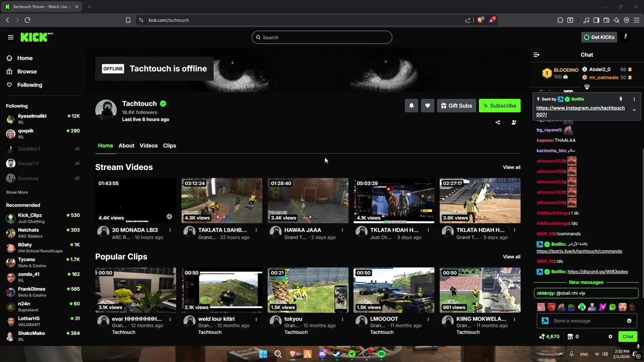This screenshot has width=644, height=362.
Task: Open Steam from the taskbar
Action: point(337,354)
